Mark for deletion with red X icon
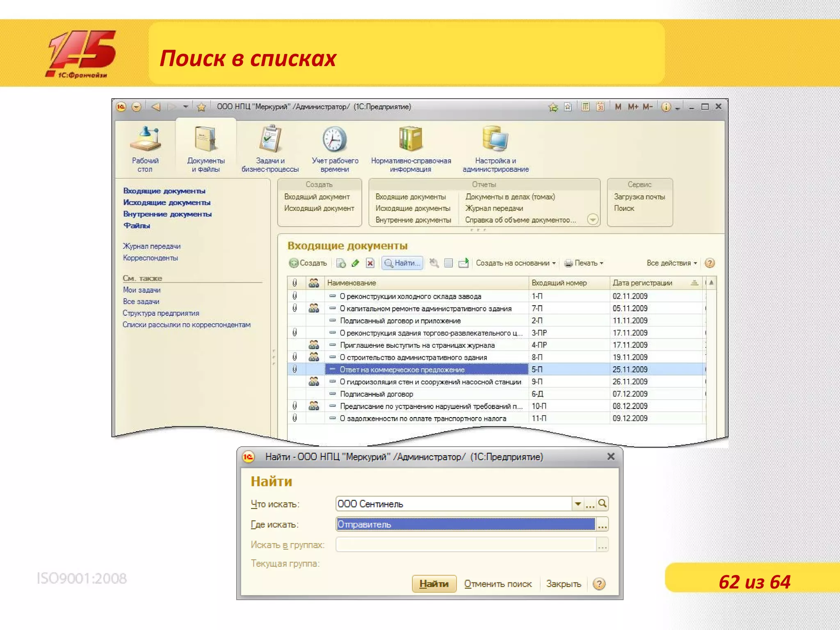840x630 pixels. point(370,263)
